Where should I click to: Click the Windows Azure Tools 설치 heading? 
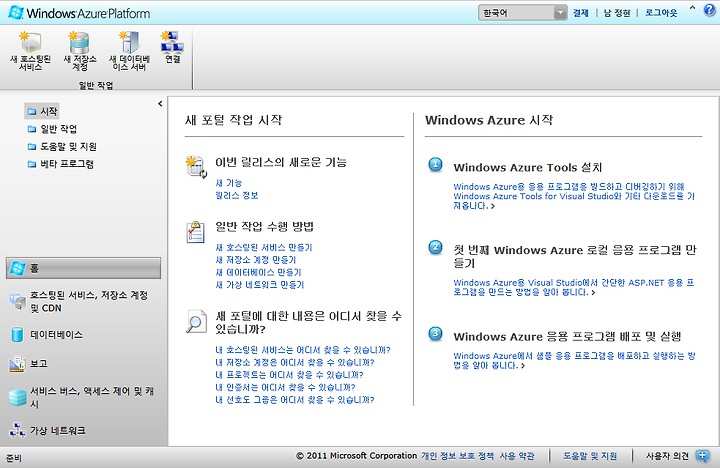(x=528, y=167)
